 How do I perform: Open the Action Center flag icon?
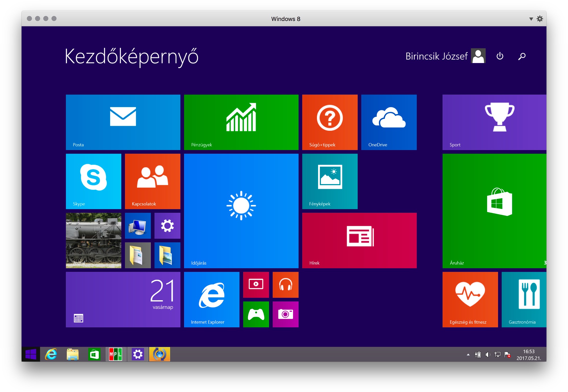point(507,355)
